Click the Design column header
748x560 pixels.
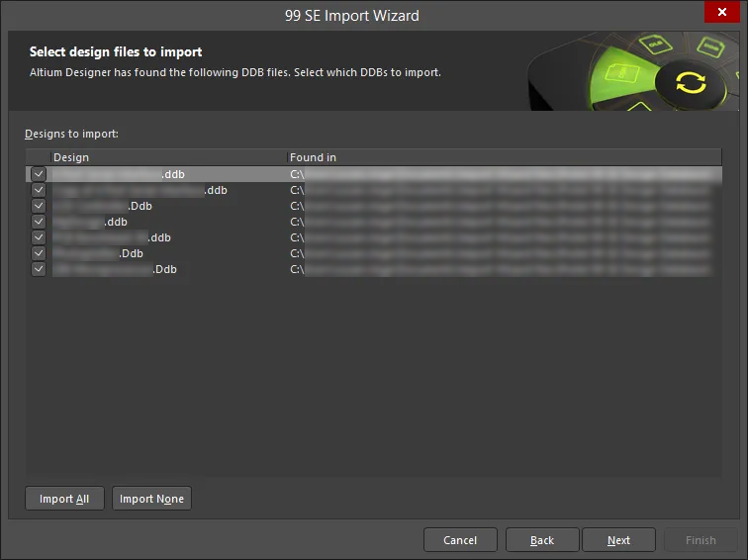click(168, 157)
